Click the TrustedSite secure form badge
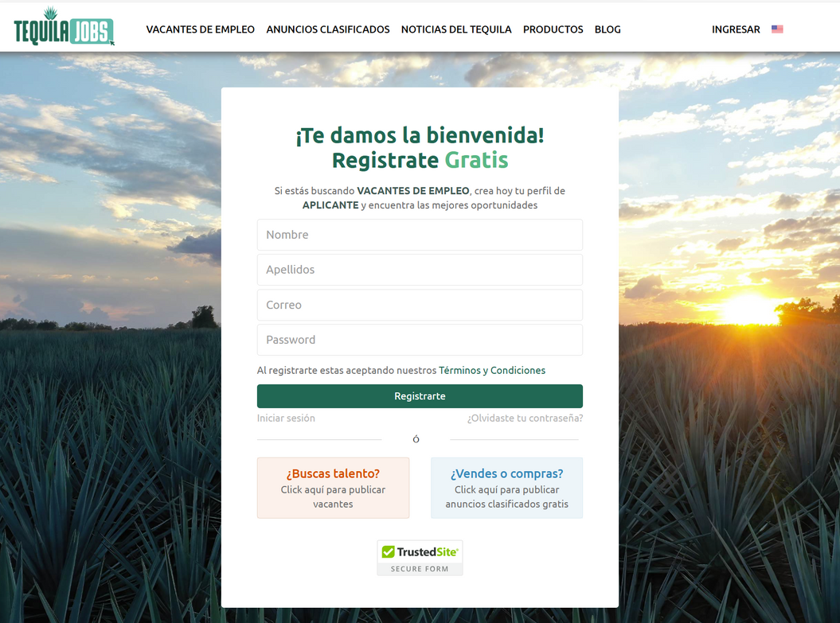The height and width of the screenshot is (623, 840). coord(420,558)
